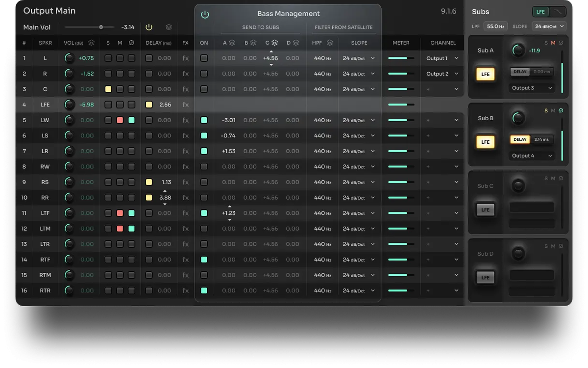The image size is (588, 368).
Task: Toggle the Bass Management power icon
Action: pos(205,15)
